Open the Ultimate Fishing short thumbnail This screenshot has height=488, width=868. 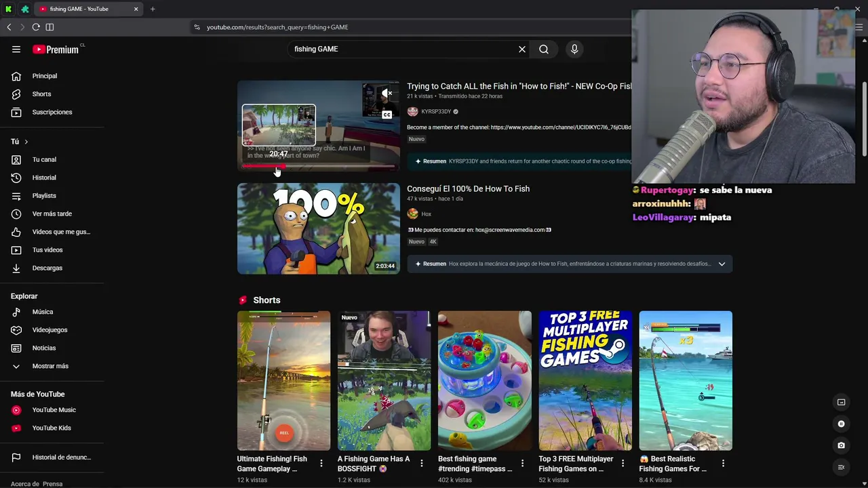(283, 381)
